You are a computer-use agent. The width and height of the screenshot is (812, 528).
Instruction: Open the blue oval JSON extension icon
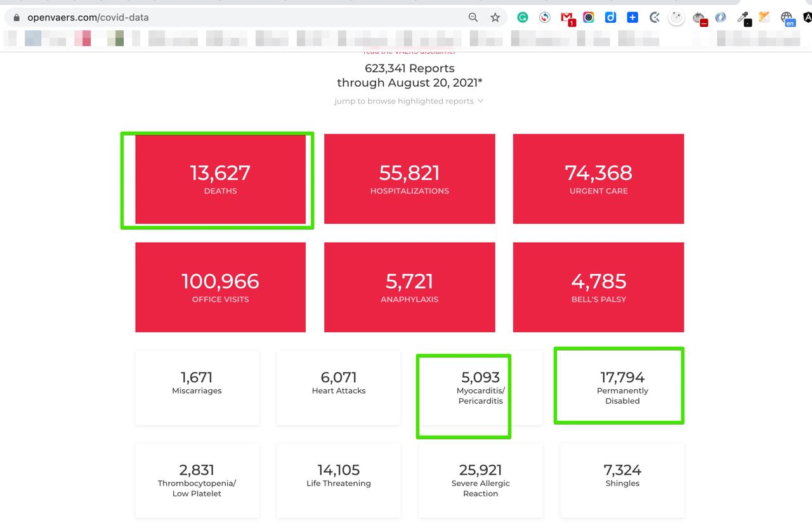click(x=721, y=18)
